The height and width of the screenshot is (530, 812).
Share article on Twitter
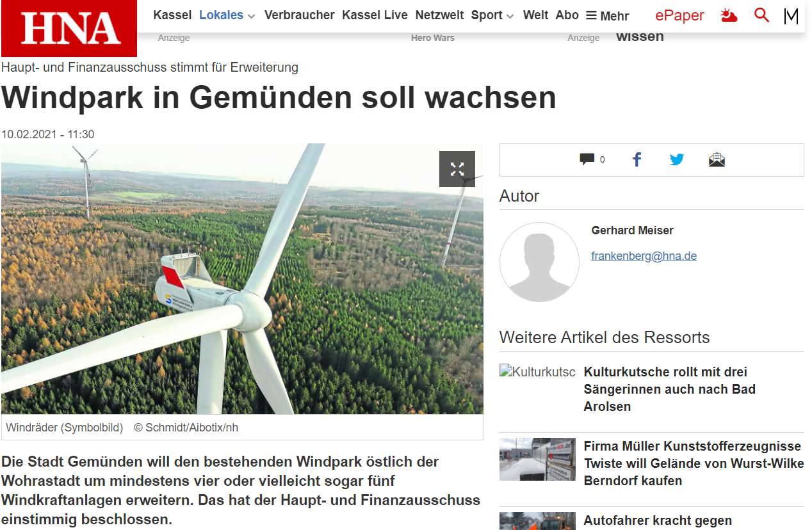pyautogui.click(x=677, y=159)
